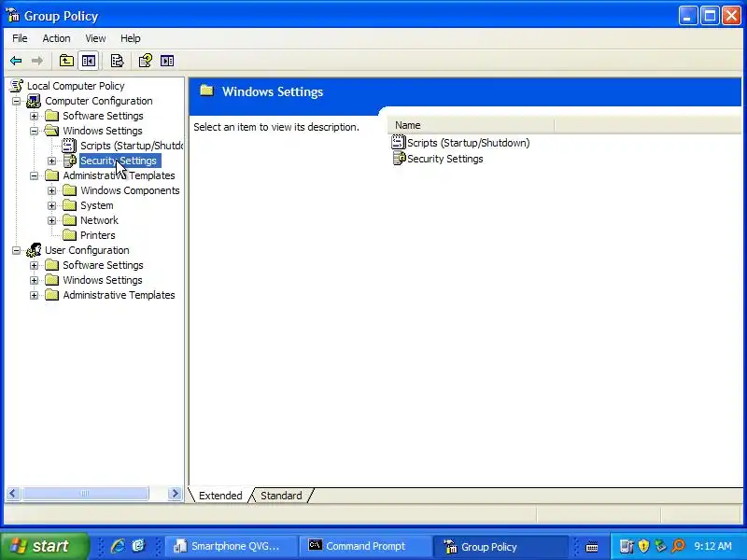Click the second quick launch icon beside Internet Explorer

[x=138, y=546]
